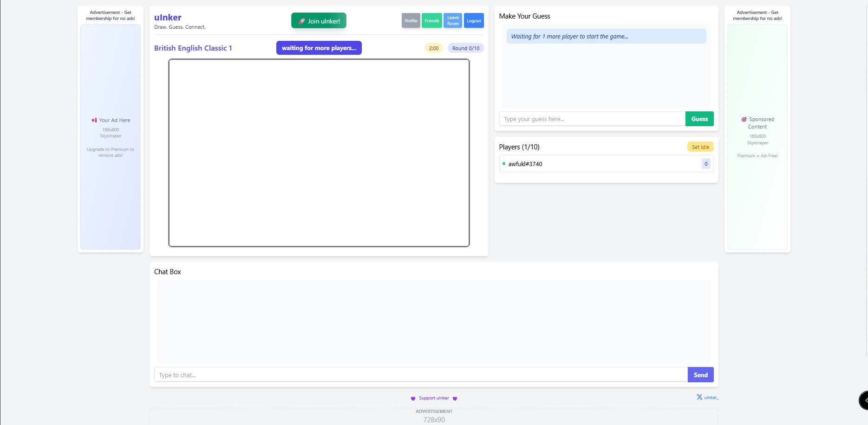Image resolution: width=868 pixels, height=425 pixels.
Task: Click the Round 0/10 indicator
Action: coord(466,48)
